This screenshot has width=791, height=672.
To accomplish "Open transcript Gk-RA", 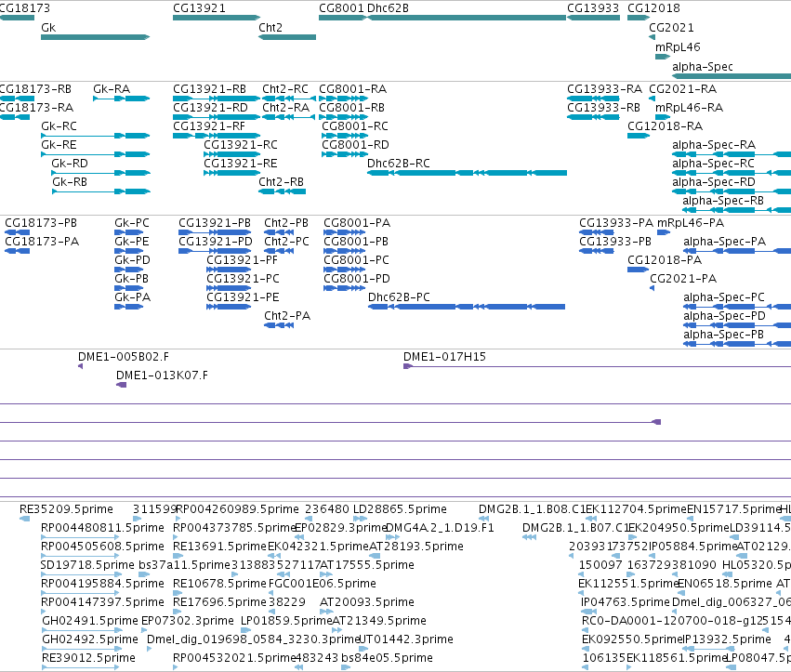I will coord(112,89).
